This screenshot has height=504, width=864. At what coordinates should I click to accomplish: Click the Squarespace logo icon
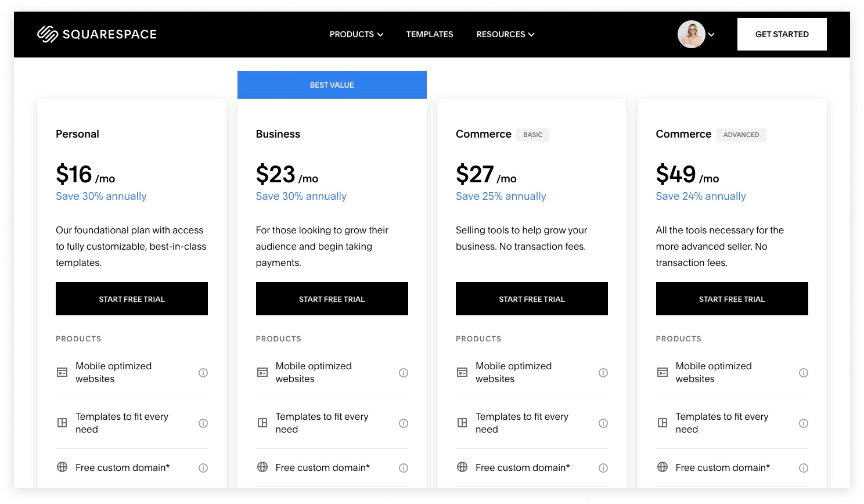click(47, 34)
